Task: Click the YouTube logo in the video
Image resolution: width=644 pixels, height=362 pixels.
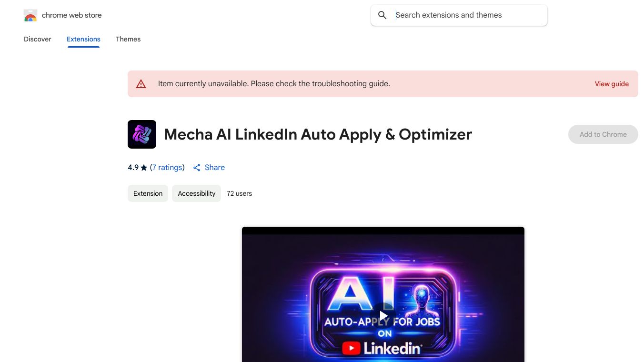Action: (x=351, y=348)
